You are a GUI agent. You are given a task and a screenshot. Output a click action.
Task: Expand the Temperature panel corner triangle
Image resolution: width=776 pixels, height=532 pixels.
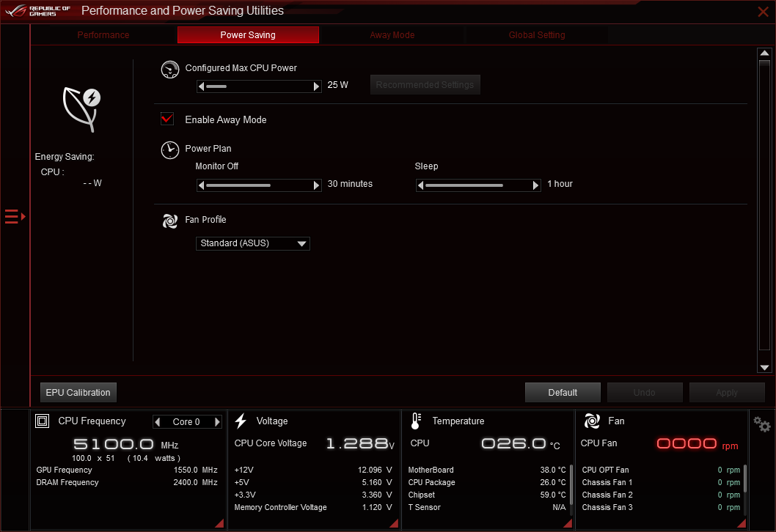click(568, 523)
